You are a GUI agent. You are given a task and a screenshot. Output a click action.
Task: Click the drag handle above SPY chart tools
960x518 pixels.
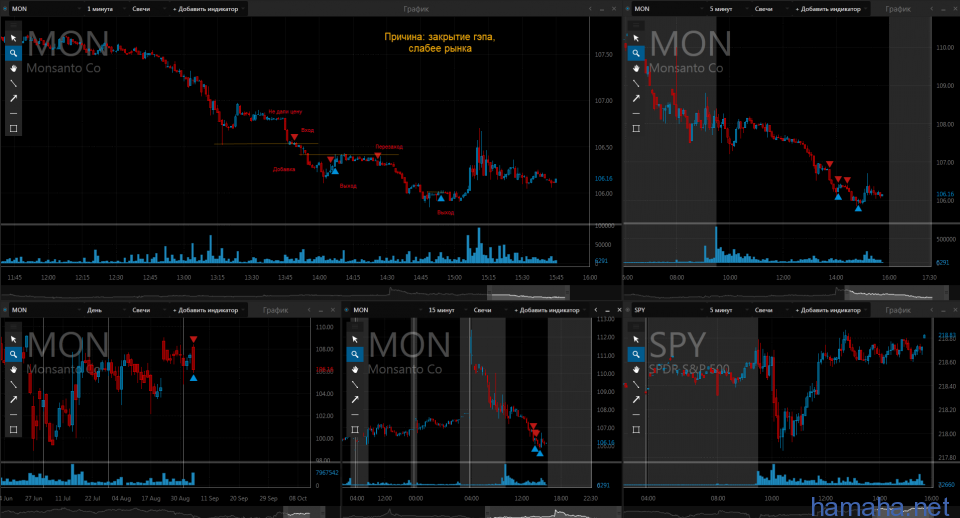point(636,326)
